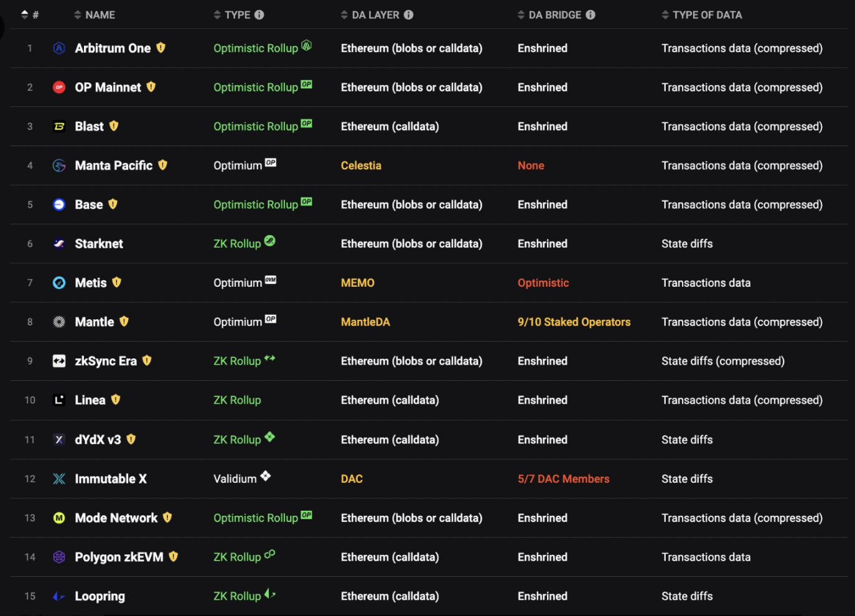
Task: Click the Celestia DA layer entry
Action: pyautogui.click(x=361, y=166)
